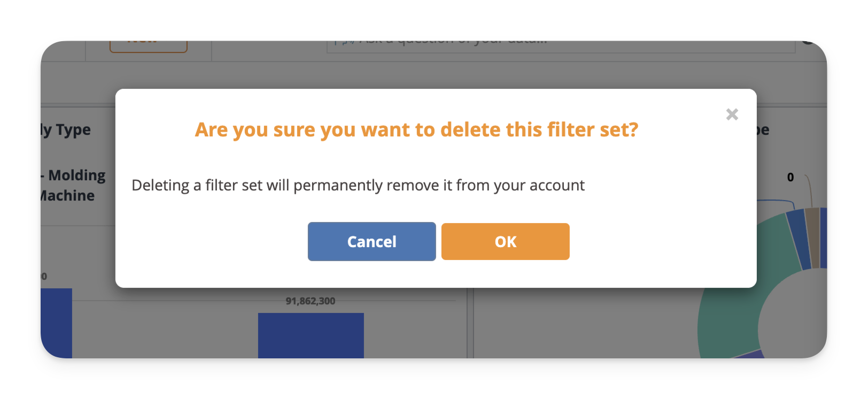868x399 pixels.
Task: Click the dark round icon at top right
Action: click(x=808, y=42)
